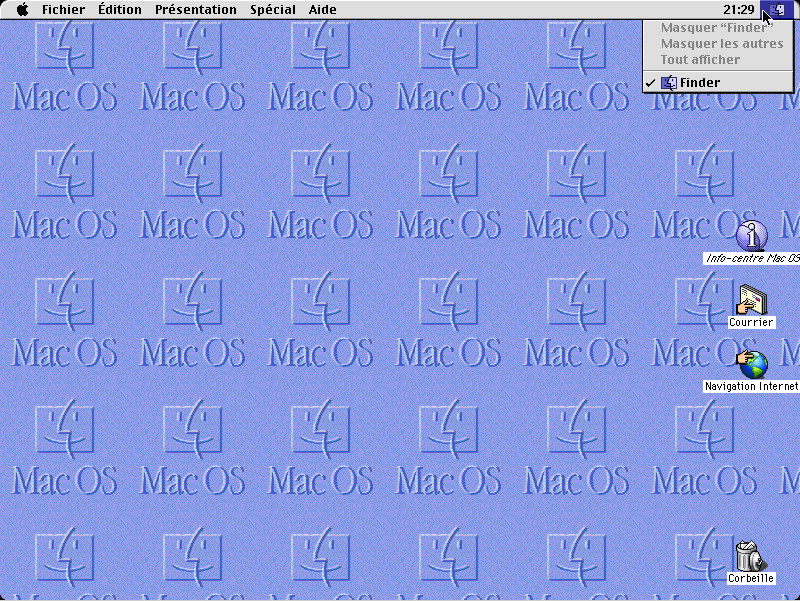This screenshot has height=601, width=800.
Task: Open the Apple menu
Action: tap(22, 10)
